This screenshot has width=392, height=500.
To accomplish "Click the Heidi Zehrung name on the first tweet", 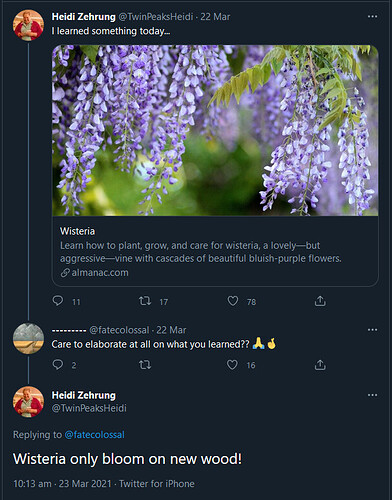I will point(83,16).
